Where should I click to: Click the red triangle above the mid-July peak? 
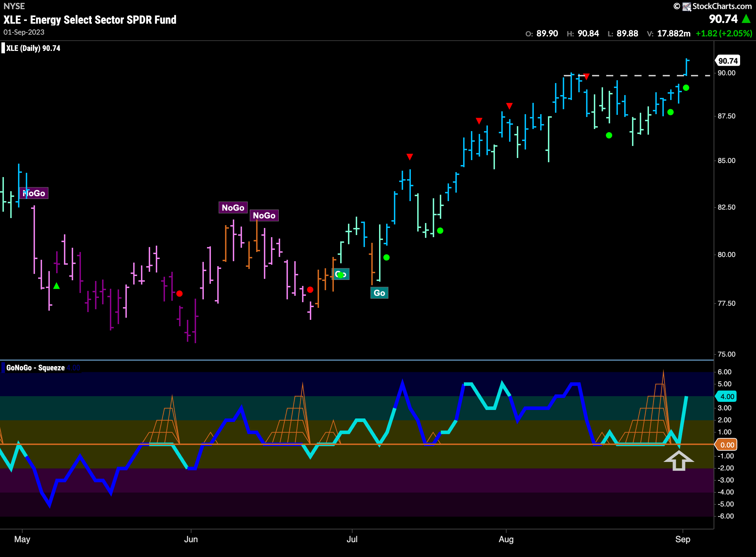pos(409,157)
